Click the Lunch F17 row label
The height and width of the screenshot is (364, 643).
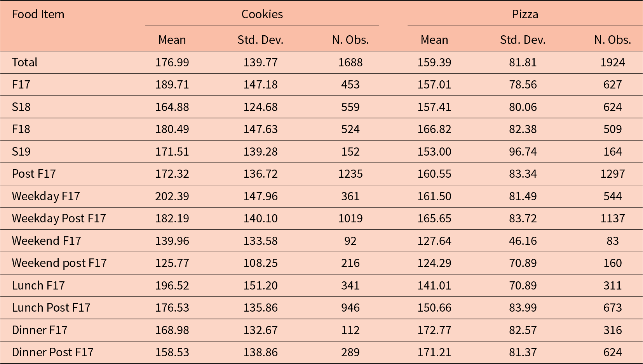point(38,286)
